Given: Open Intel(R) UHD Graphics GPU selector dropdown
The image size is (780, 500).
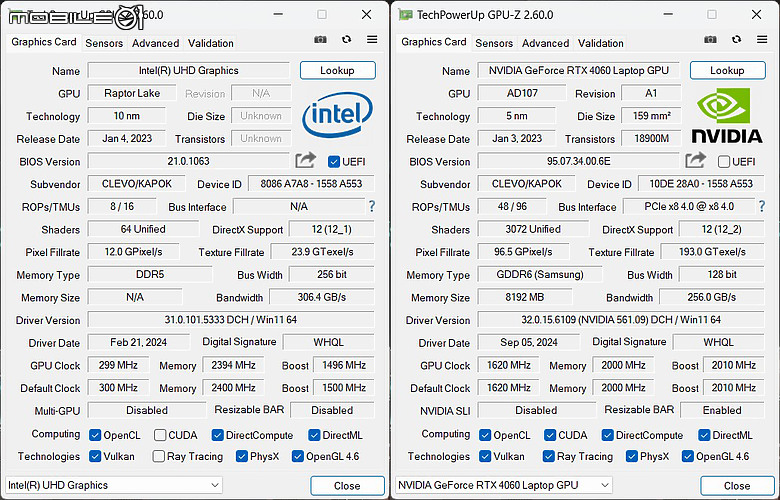Looking at the screenshot, I should pos(114,485).
